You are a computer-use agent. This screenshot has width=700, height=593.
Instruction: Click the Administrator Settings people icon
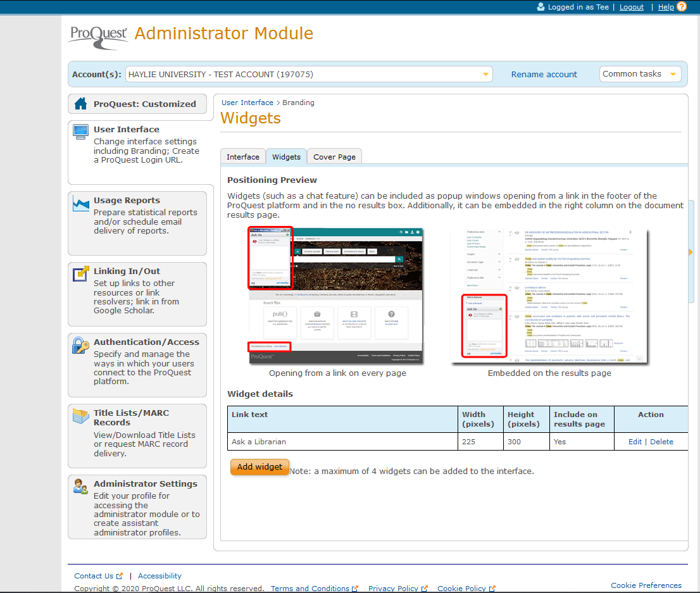pyautogui.click(x=81, y=487)
